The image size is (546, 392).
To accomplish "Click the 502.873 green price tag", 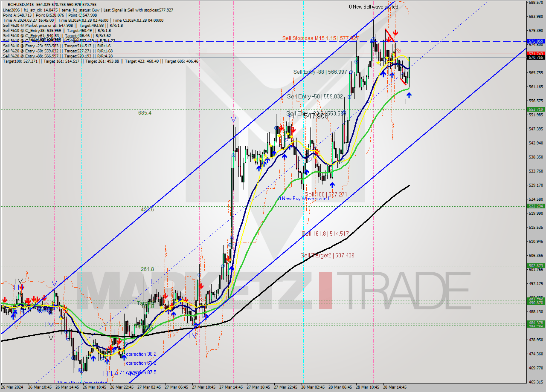I will point(536,266).
